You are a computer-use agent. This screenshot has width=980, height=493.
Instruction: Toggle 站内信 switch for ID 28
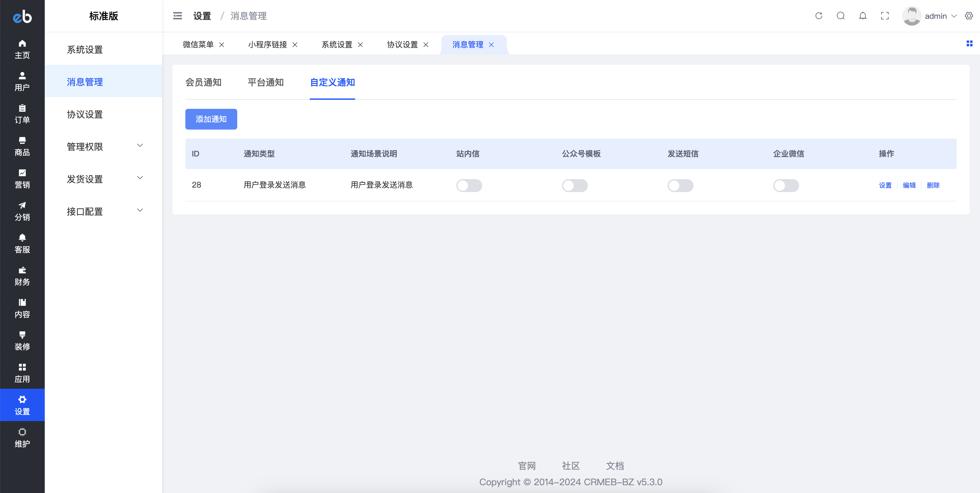[469, 186]
